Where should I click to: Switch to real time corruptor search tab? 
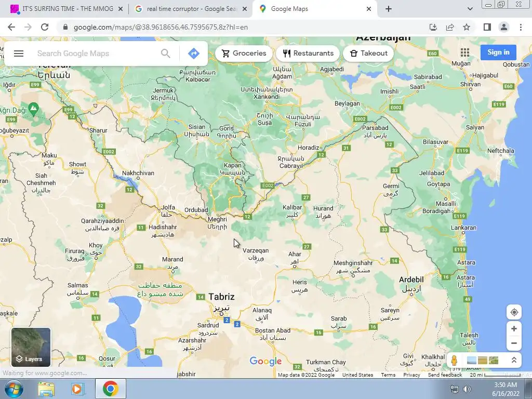[x=190, y=9]
